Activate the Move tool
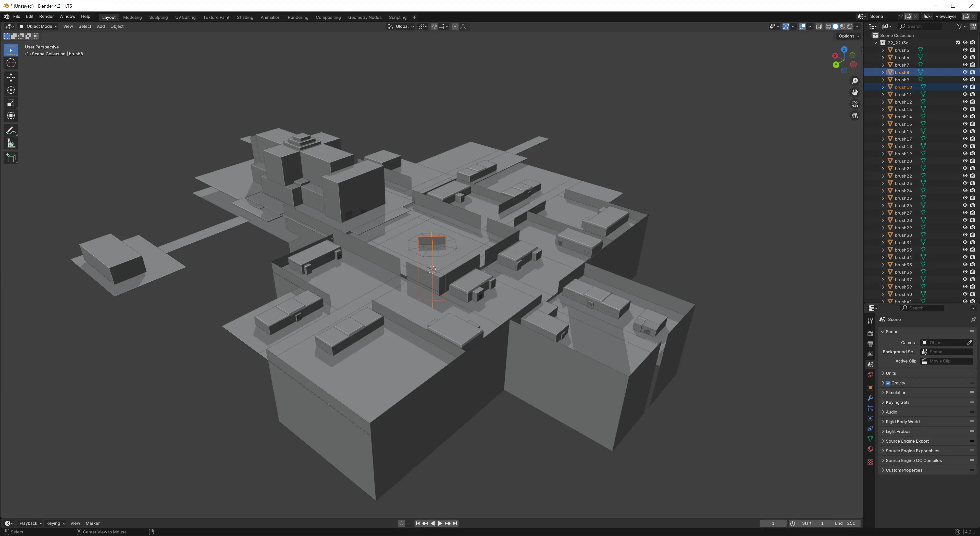 coord(11,78)
